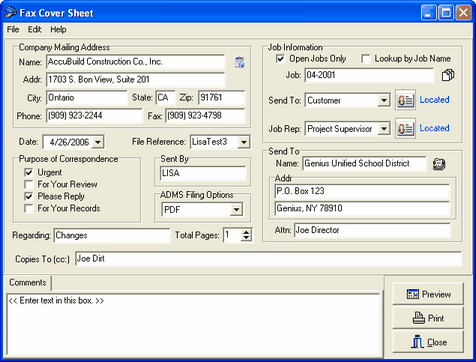476x362 pixels.
Task: Click the company Name field
Action: tap(136, 62)
